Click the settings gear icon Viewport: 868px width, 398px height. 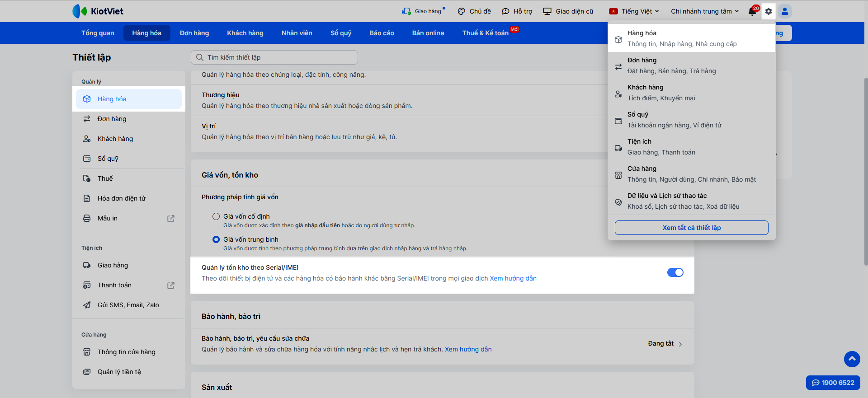769,11
